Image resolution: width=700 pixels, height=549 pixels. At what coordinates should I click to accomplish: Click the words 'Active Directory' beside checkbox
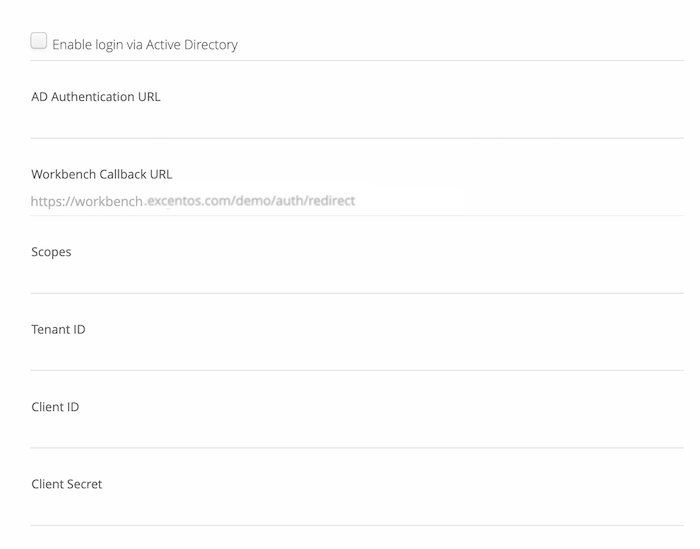192,45
